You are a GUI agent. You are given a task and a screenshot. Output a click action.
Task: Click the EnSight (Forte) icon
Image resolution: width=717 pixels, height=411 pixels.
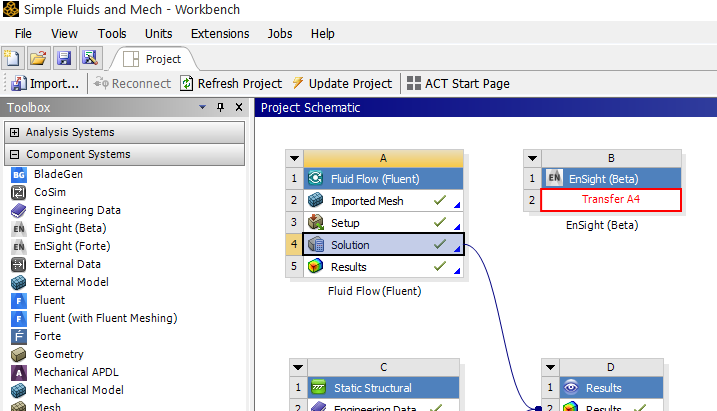pos(19,246)
